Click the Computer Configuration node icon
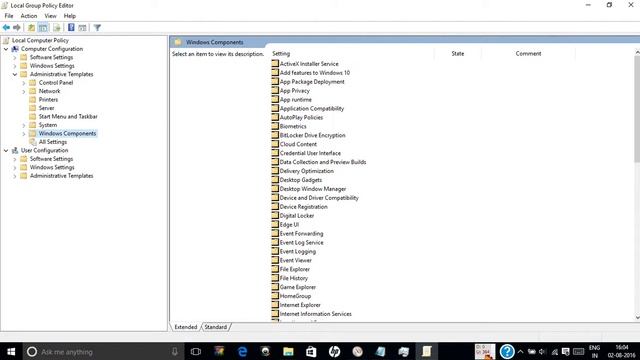The height and width of the screenshot is (360, 640). point(15,49)
